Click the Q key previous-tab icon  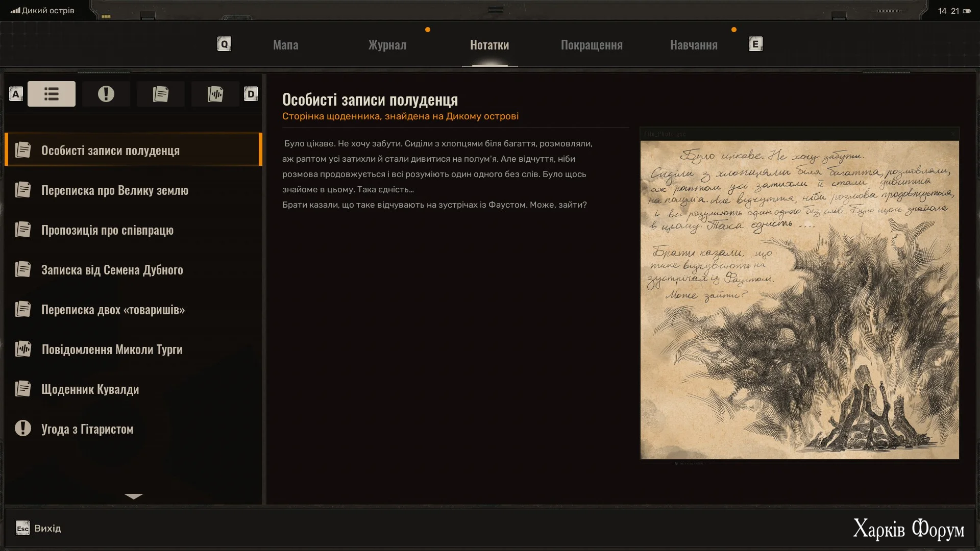pos(224,44)
